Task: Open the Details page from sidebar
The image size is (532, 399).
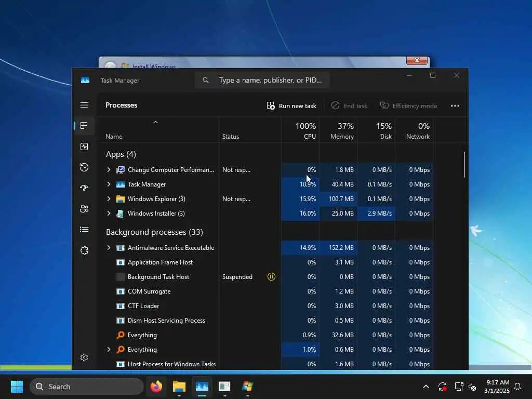Action: pos(84,230)
